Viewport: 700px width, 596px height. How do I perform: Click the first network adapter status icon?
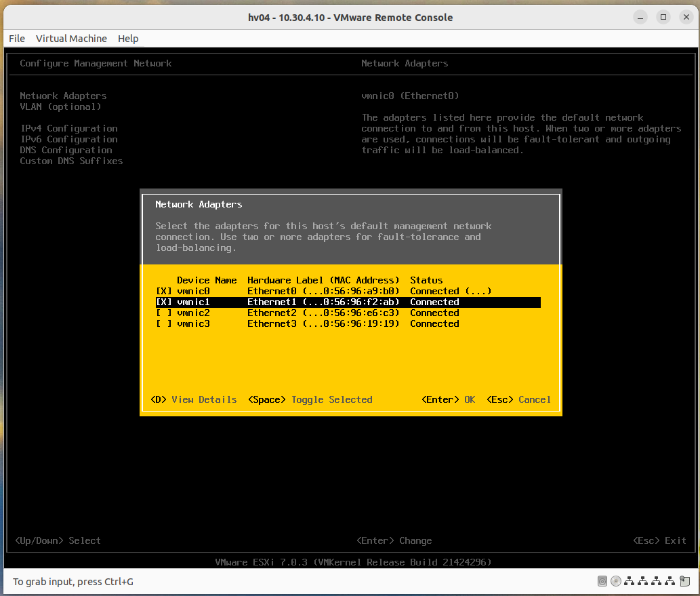tap(629, 581)
